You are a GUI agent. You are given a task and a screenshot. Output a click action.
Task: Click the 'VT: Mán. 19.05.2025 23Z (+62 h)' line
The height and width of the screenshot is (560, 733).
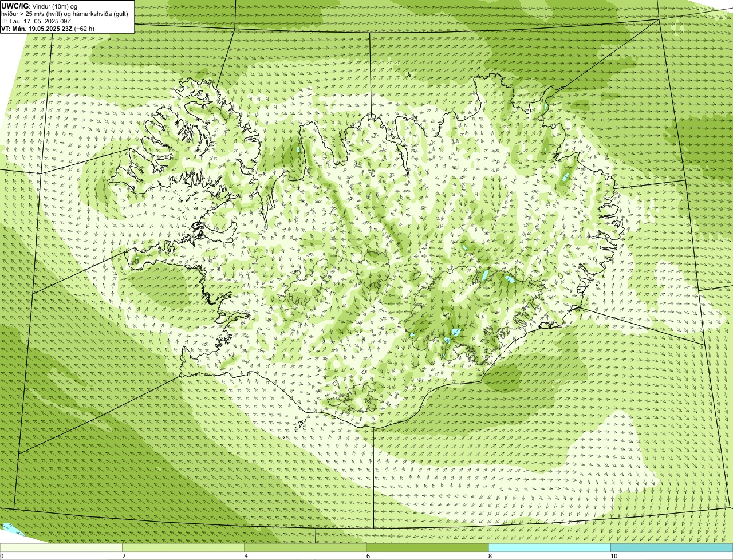[x=48, y=29]
